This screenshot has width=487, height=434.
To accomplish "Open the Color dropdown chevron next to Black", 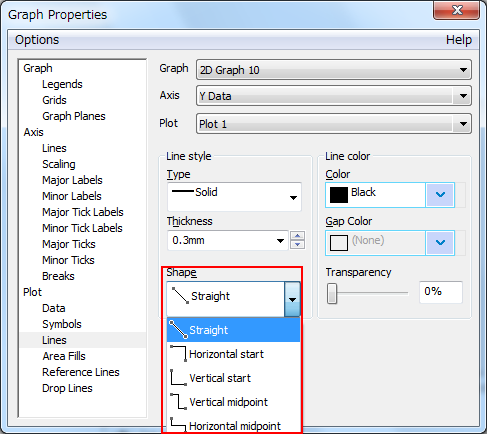I will point(440,195).
